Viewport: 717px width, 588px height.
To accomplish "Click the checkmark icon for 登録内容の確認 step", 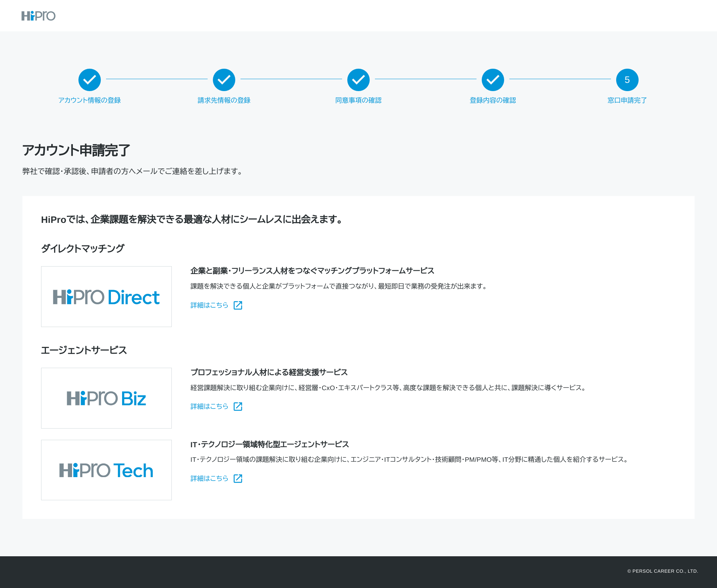I will (493, 80).
